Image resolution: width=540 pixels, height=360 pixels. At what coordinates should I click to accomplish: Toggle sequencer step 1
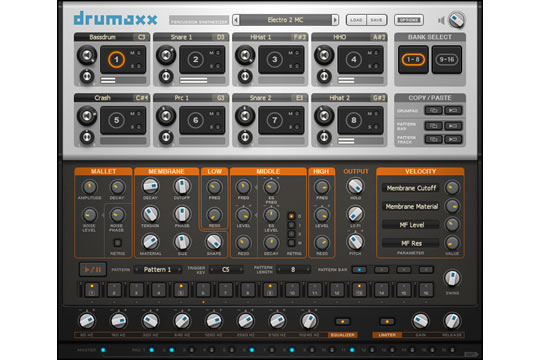(x=92, y=290)
